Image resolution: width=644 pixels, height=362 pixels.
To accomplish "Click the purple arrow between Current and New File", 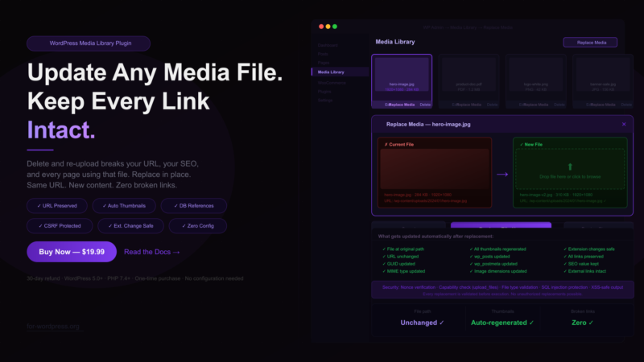I will coord(502,174).
